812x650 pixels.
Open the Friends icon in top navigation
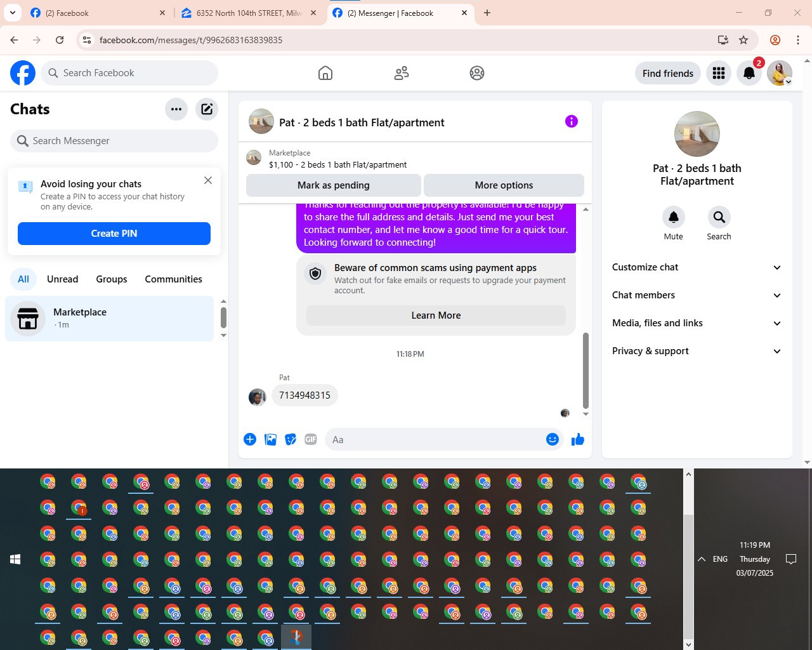[402, 73]
